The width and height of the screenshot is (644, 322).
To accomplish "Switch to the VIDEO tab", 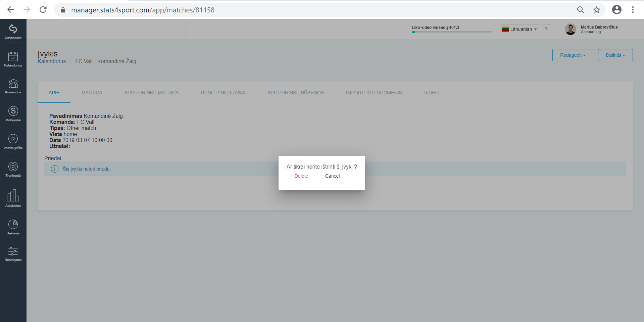I will click(431, 93).
